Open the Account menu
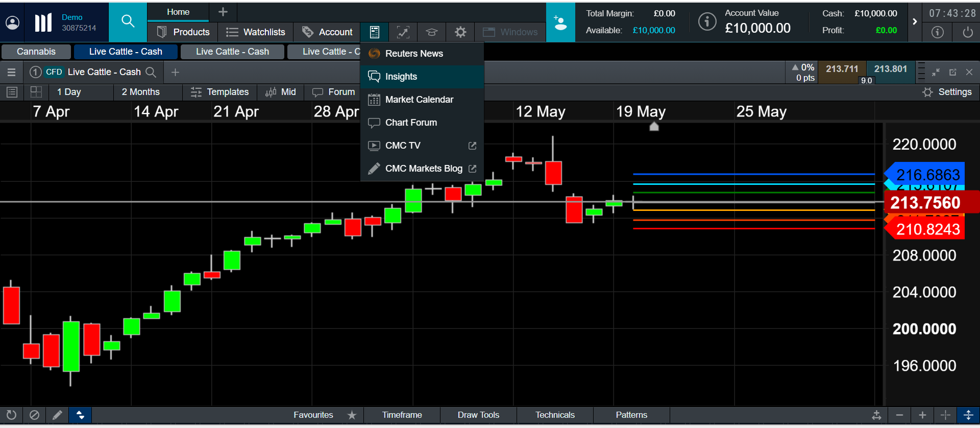 point(327,32)
